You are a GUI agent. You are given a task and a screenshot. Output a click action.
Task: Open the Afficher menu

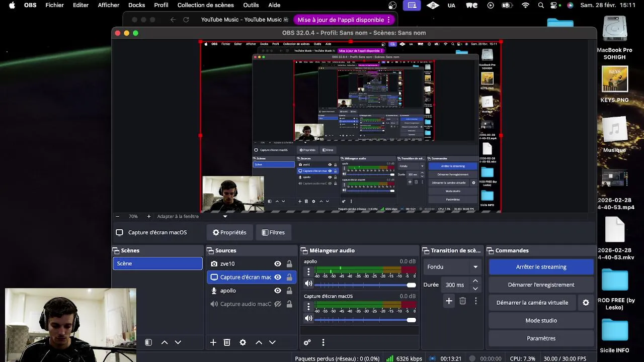[109, 5]
